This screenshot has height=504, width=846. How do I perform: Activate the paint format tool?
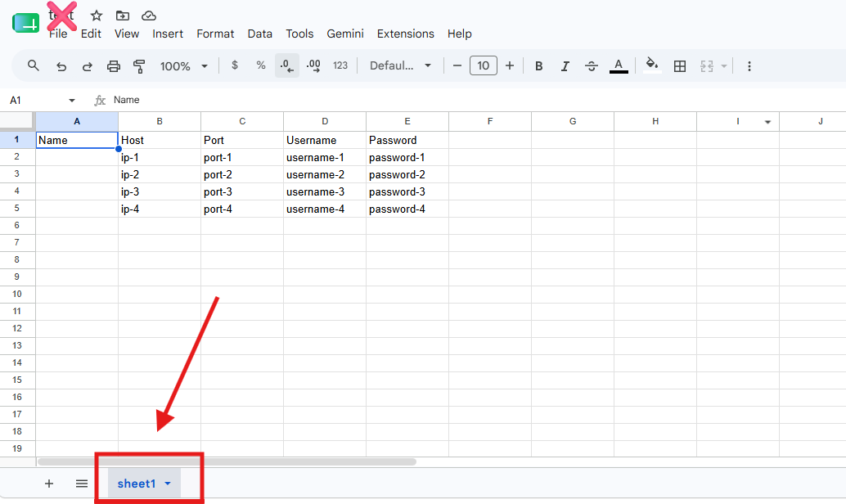[139, 66]
